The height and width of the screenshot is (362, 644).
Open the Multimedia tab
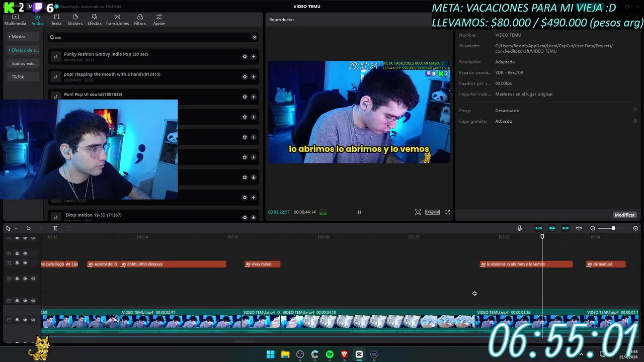click(x=15, y=20)
